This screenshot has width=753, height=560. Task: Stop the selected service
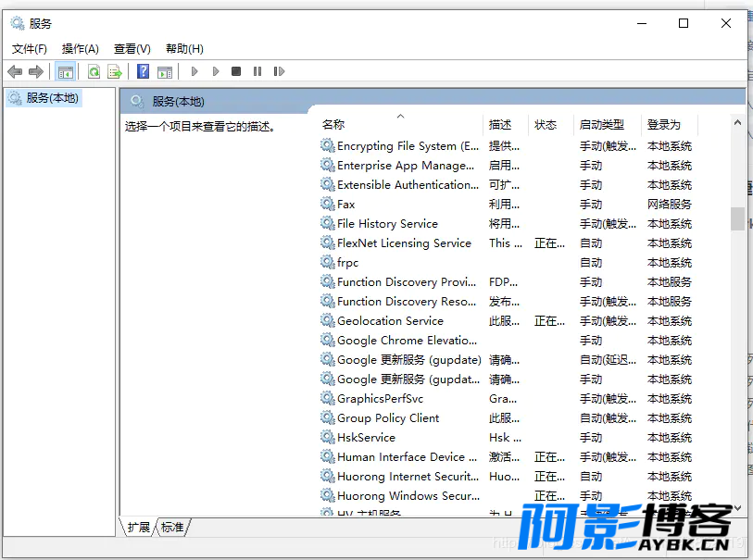click(x=236, y=71)
